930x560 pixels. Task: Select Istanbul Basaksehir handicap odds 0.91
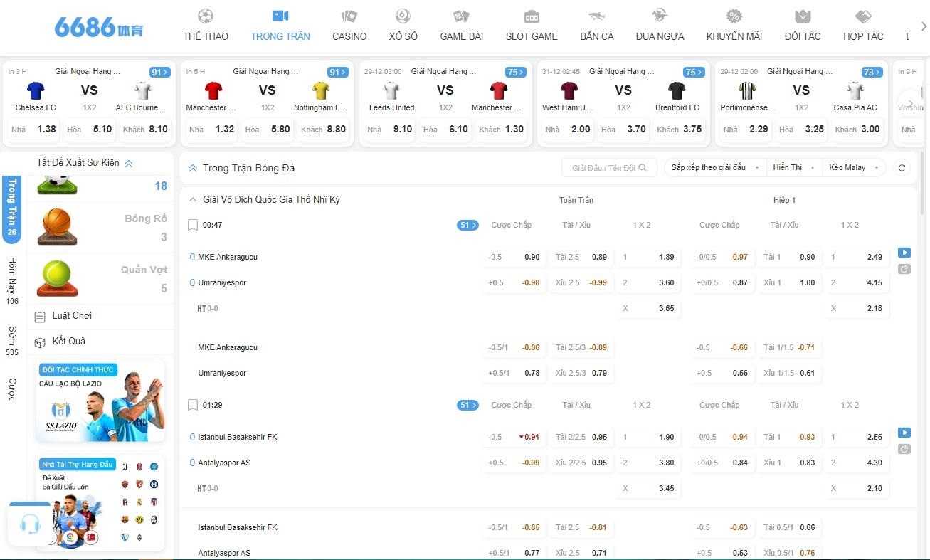(x=514, y=437)
